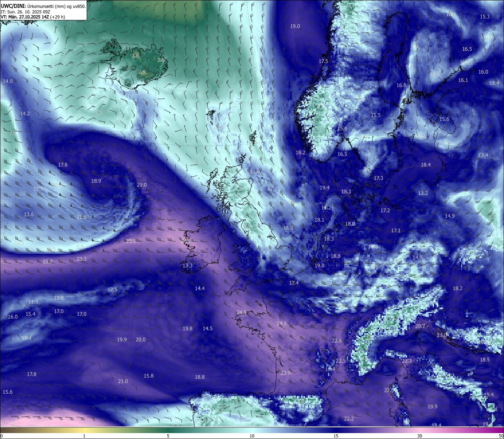Screen dimensions: 504x439
Task: Click the 23.3 precipitable water value
Action: 82,259
